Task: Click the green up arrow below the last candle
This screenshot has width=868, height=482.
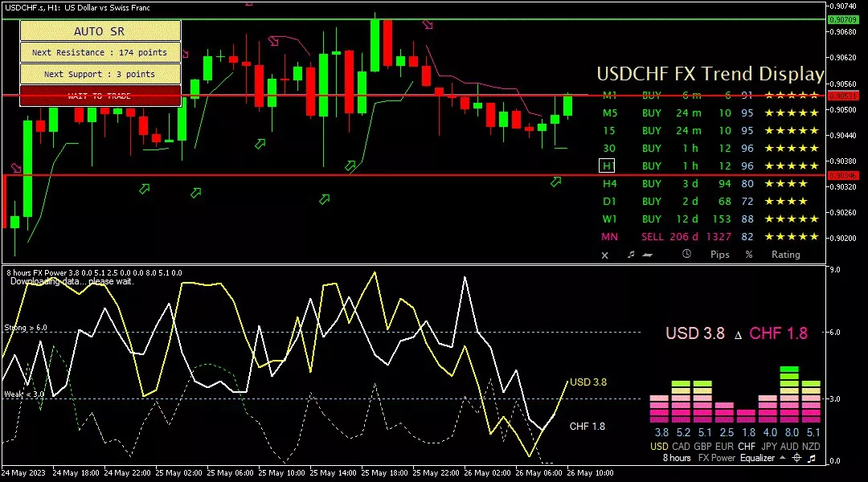Action: point(555,182)
